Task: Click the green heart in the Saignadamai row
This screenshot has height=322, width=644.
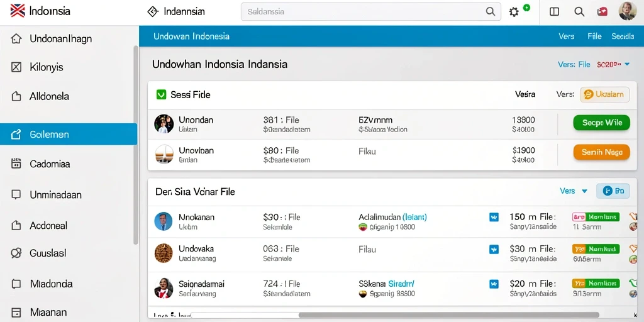Action: pos(633,282)
